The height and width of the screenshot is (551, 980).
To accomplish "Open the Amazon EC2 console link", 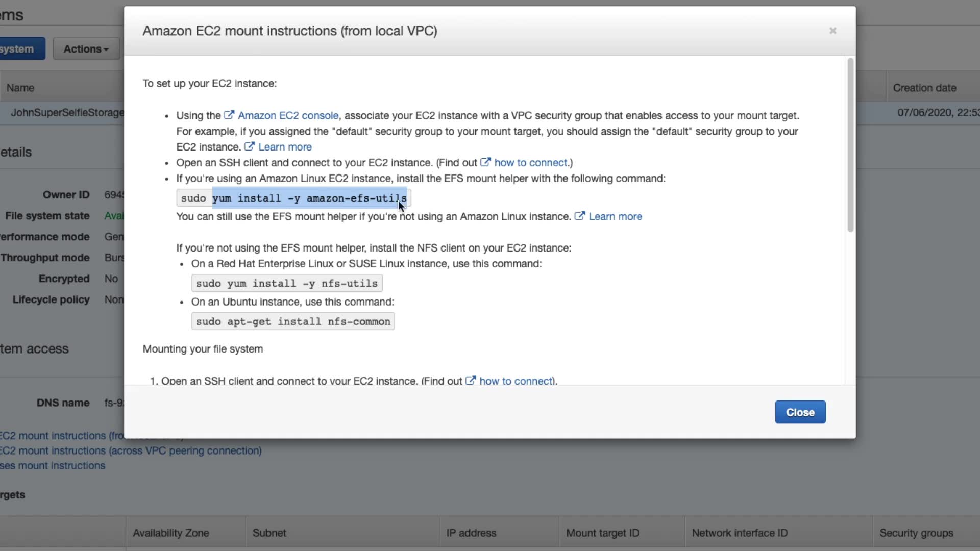I will pyautogui.click(x=288, y=116).
